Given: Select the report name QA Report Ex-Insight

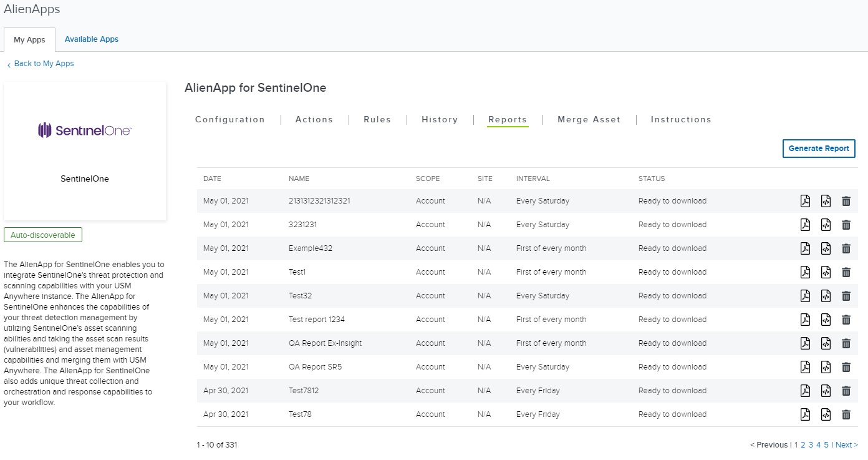Looking at the screenshot, I should 325,343.
